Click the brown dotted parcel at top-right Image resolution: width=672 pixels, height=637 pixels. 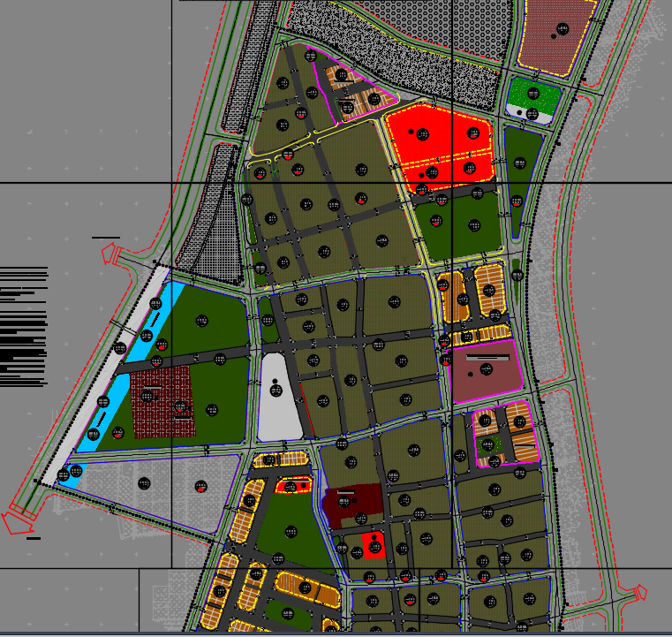(x=558, y=34)
